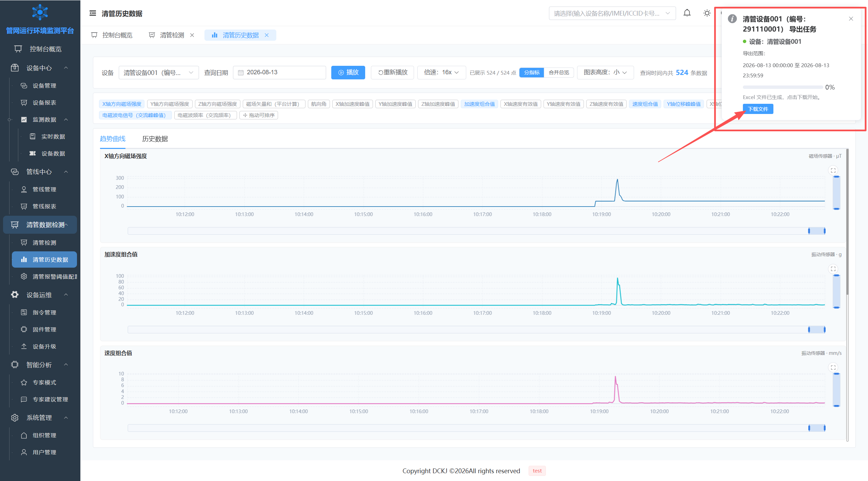Dismiss the export task notification
Image resolution: width=868 pixels, height=481 pixels.
pos(851,19)
